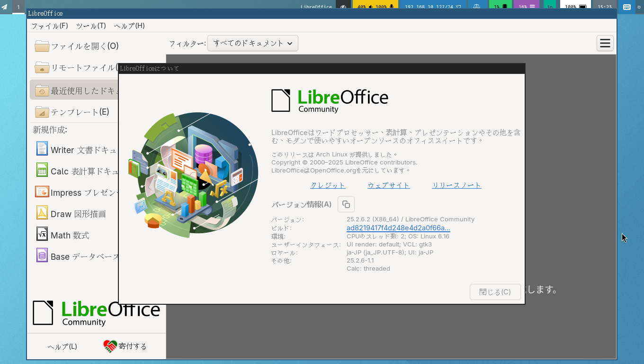Open the リリースノート link
The height and width of the screenshot is (364, 644).
tap(456, 185)
